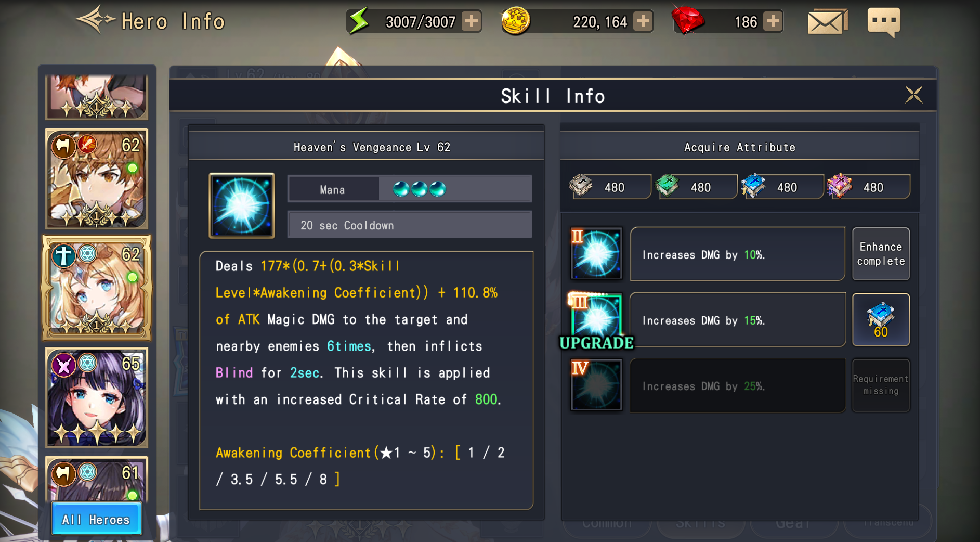The image size is (980, 542).
Task: Select the level 61 hero portrait
Action: tap(97, 479)
